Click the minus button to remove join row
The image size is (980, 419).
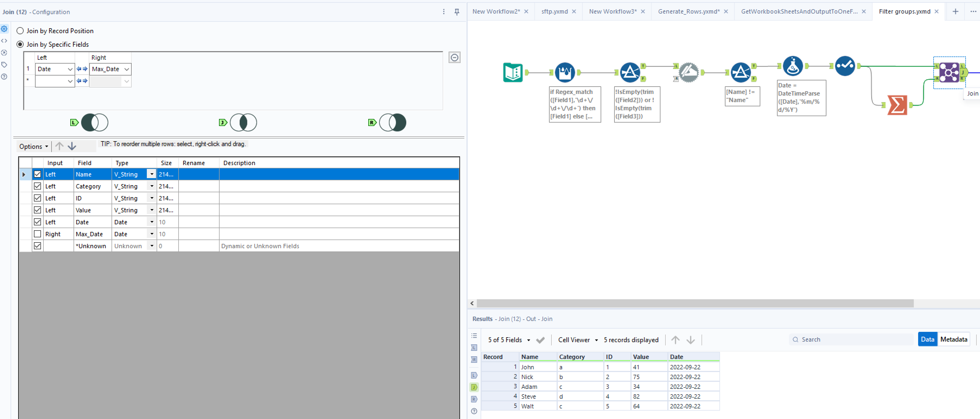(454, 57)
